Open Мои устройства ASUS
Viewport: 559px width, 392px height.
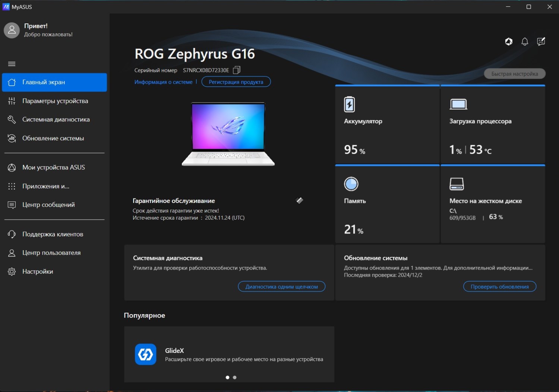point(54,168)
